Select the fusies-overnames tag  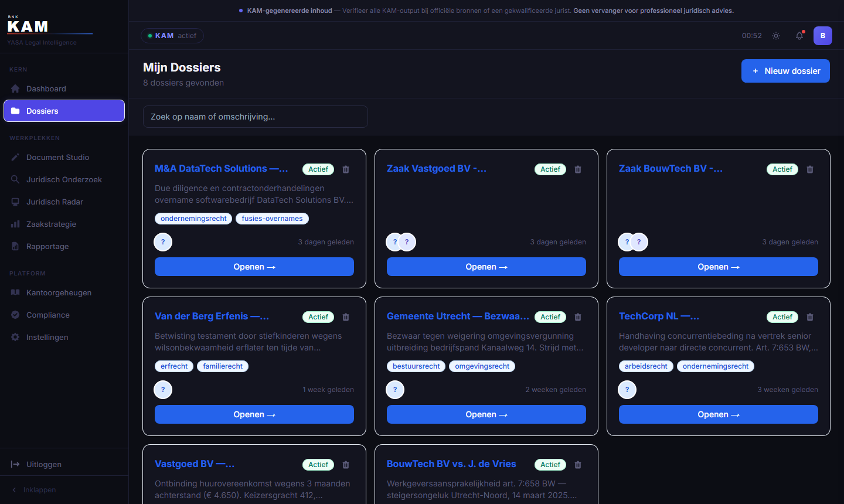click(x=273, y=219)
